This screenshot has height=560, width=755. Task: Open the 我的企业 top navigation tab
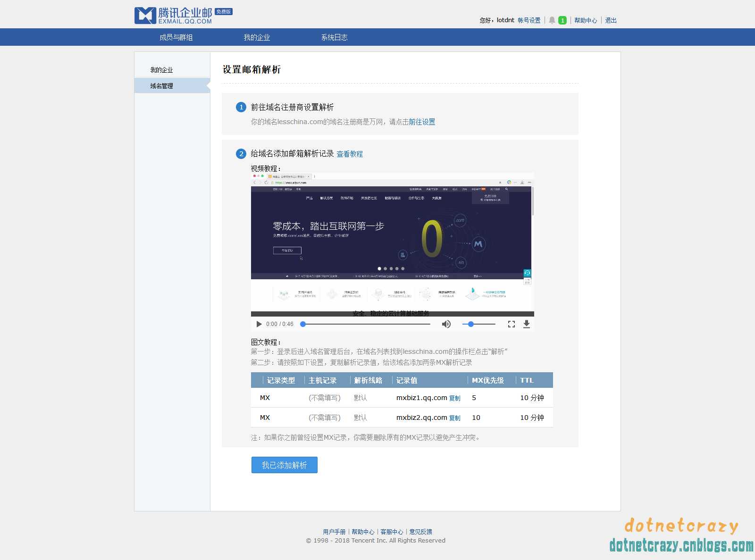(x=257, y=37)
